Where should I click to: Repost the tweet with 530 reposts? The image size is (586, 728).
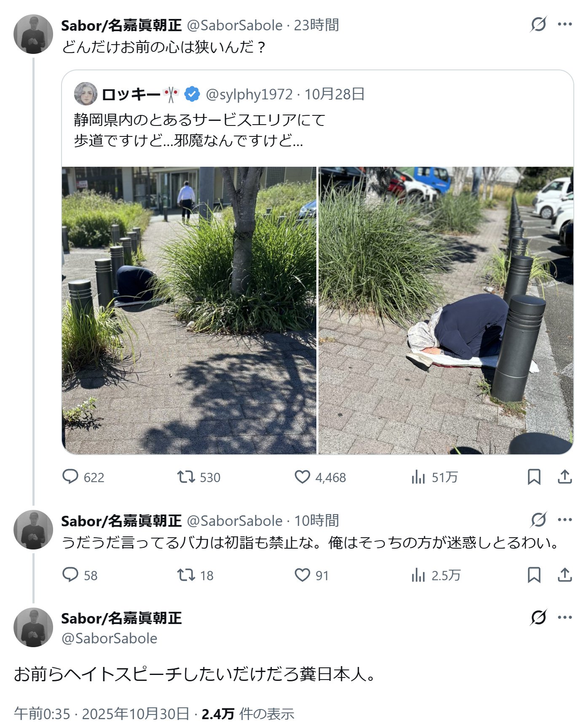click(x=198, y=477)
